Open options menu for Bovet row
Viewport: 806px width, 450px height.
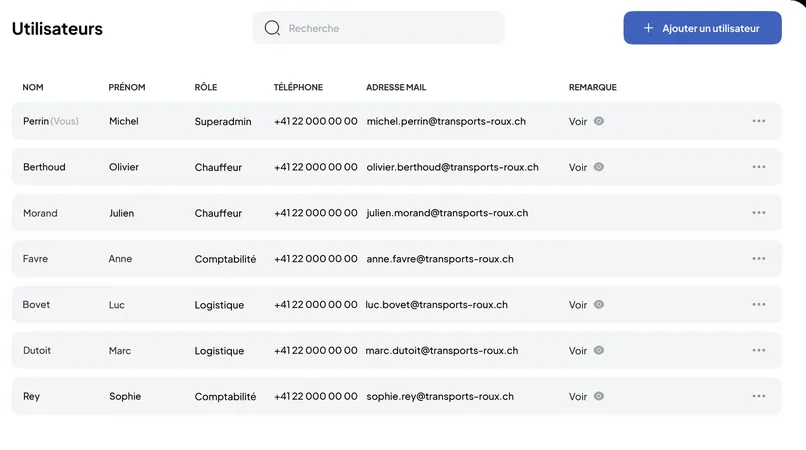click(759, 304)
